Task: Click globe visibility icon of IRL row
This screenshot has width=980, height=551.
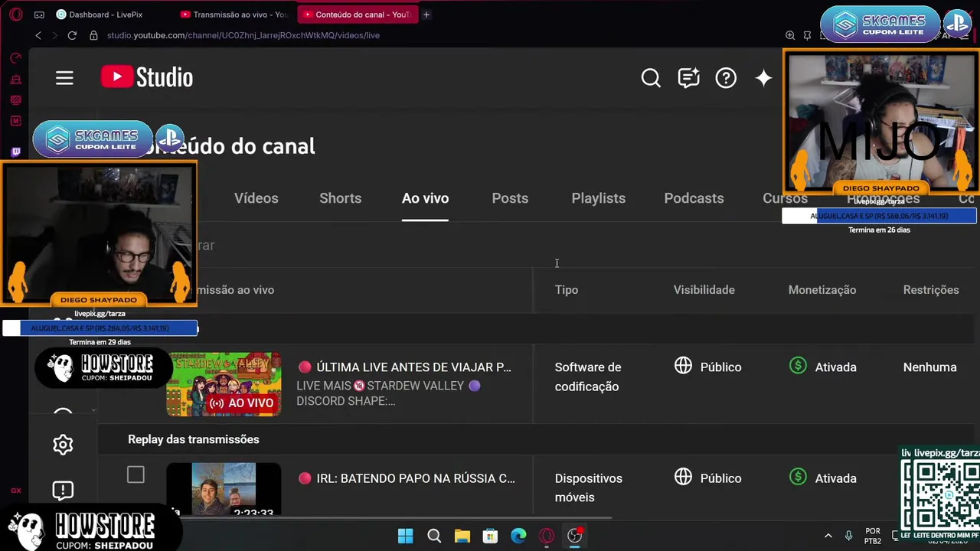Action: coord(683,477)
